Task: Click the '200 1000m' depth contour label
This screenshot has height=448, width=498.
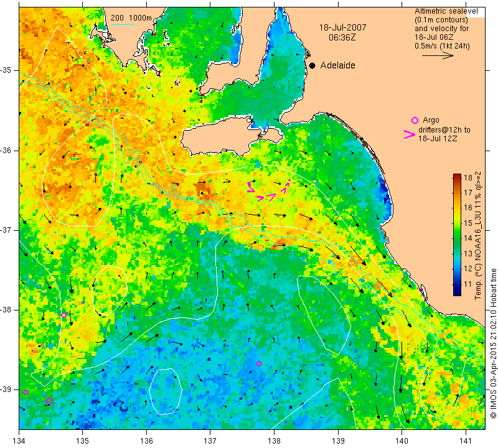Action: tap(131, 18)
